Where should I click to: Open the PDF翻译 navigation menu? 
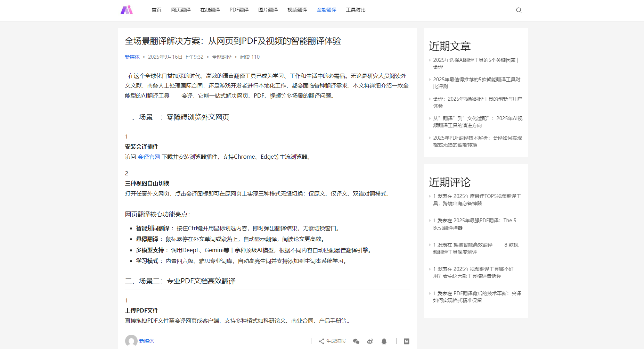point(239,10)
